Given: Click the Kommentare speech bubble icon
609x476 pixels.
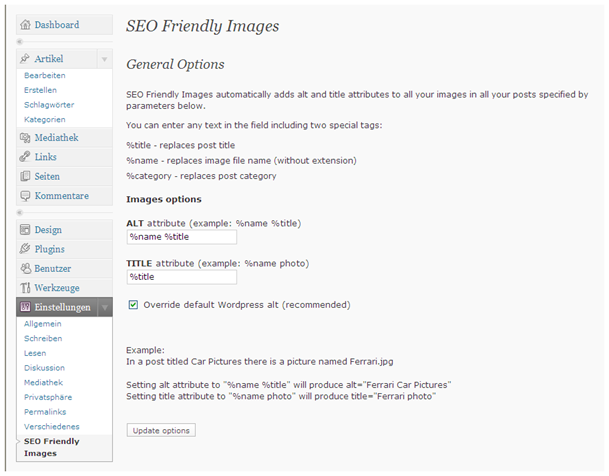Looking at the screenshot, I should (x=25, y=196).
